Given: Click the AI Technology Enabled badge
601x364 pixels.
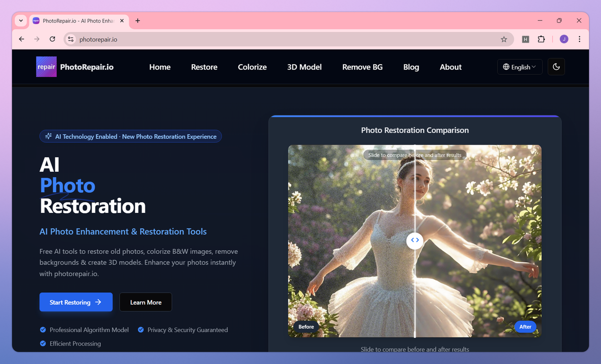Looking at the screenshot, I should click(x=131, y=136).
